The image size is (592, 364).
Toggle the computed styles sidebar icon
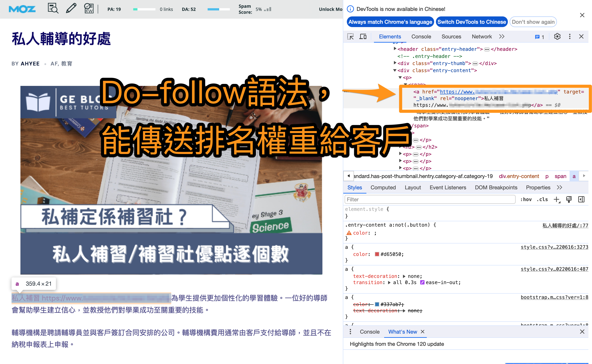581,199
